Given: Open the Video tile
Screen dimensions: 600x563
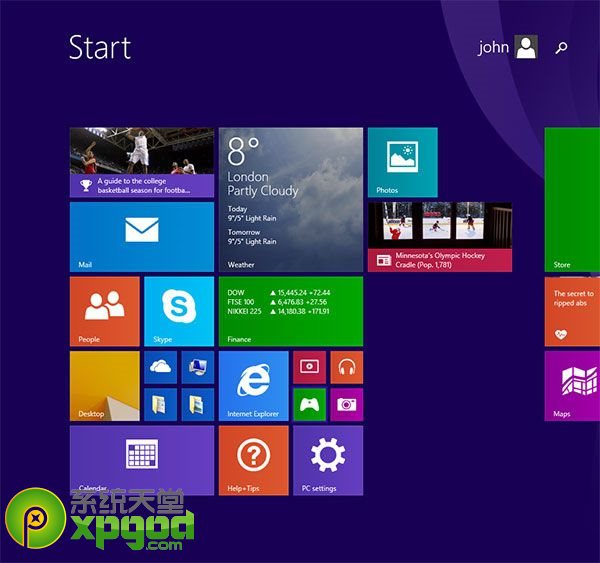Looking at the screenshot, I should click(310, 367).
